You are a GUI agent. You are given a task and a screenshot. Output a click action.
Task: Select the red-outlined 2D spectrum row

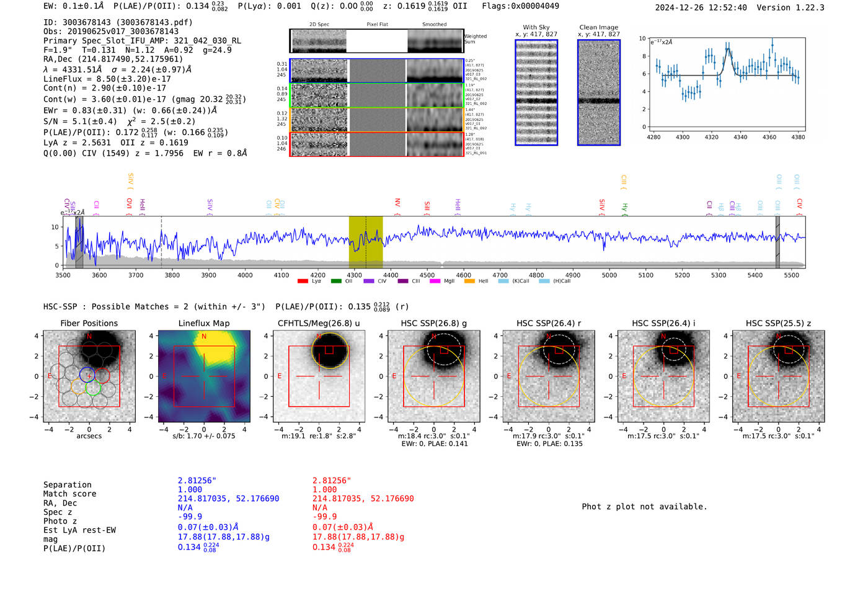377,144
